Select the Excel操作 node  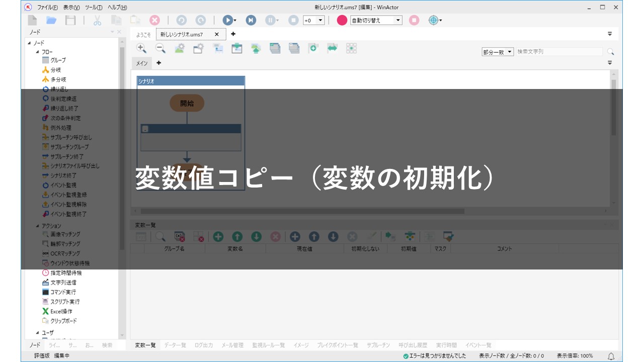[x=57, y=311]
